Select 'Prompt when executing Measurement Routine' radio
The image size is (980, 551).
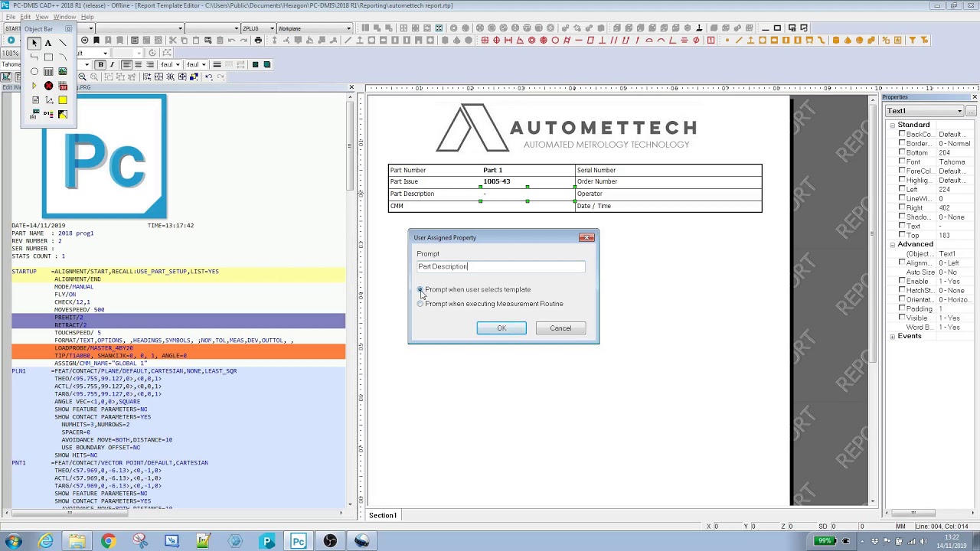click(x=420, y=304)
